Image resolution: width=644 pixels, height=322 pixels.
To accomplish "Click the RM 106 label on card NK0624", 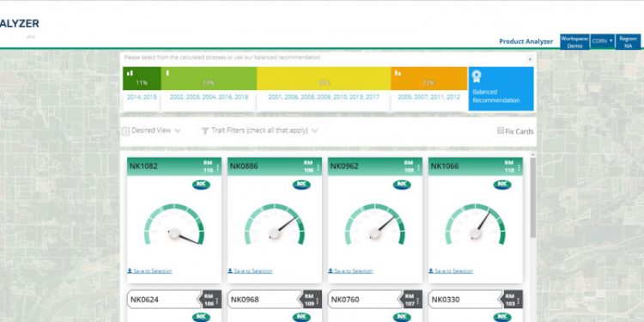I will tap(209, 300).
